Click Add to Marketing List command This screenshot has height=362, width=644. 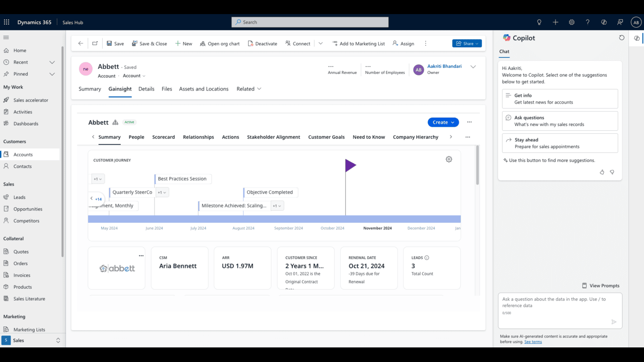(359, 43)
